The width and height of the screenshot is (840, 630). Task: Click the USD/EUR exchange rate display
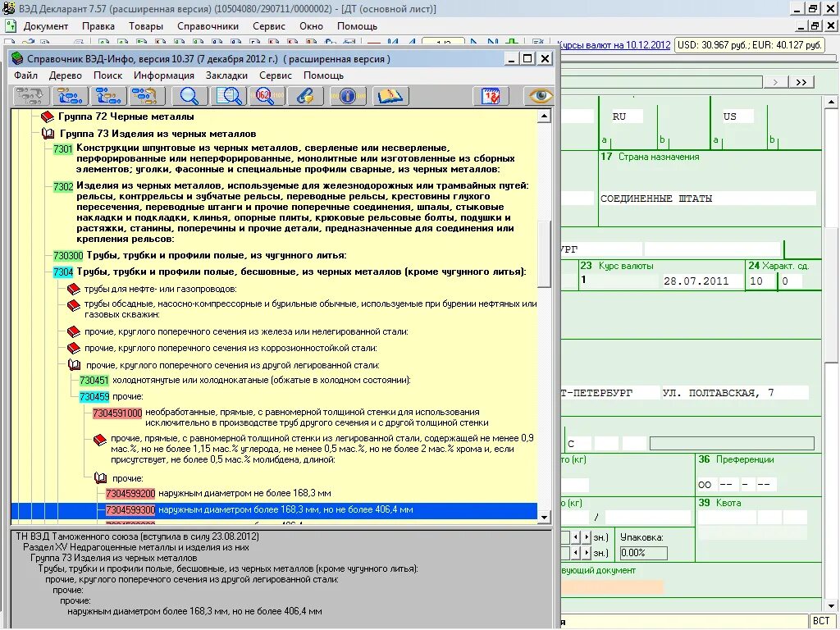coord(750,45)
